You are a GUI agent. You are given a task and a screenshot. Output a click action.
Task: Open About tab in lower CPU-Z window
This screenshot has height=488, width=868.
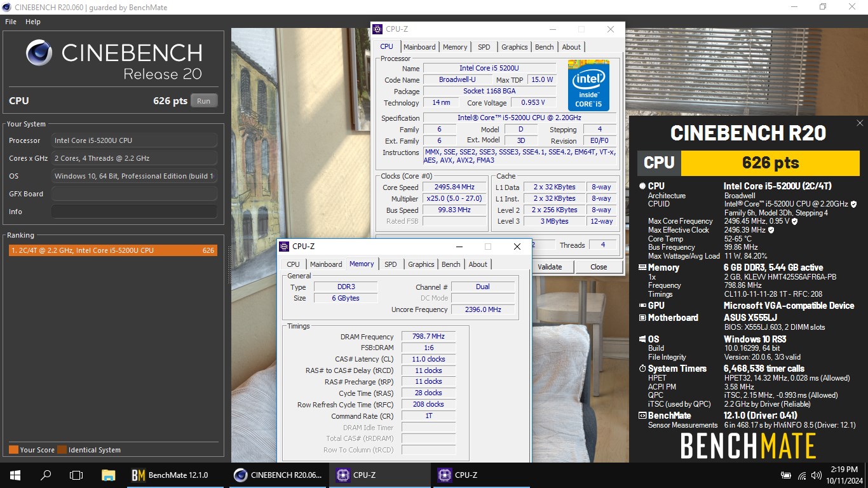478,264
